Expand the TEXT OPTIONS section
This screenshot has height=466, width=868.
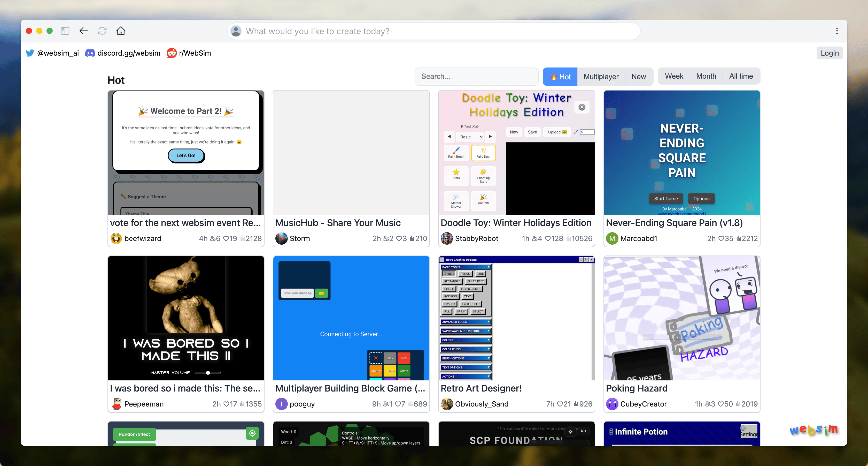point(466,367)
